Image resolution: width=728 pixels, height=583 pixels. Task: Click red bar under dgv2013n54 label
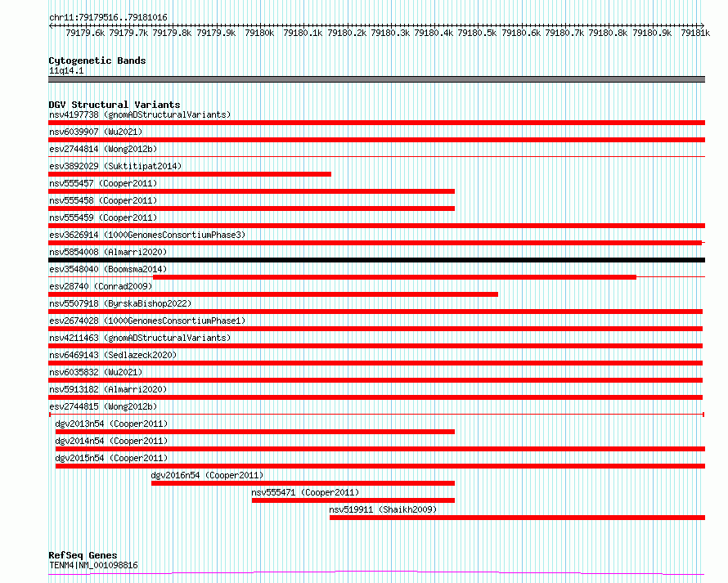pyautogui.click(x=255, y=432)
